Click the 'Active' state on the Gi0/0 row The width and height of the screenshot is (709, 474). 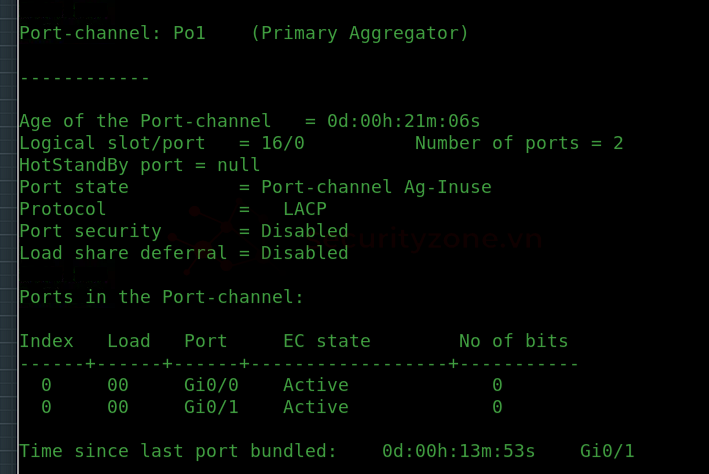pyautogui.click(x=316, y=385)
